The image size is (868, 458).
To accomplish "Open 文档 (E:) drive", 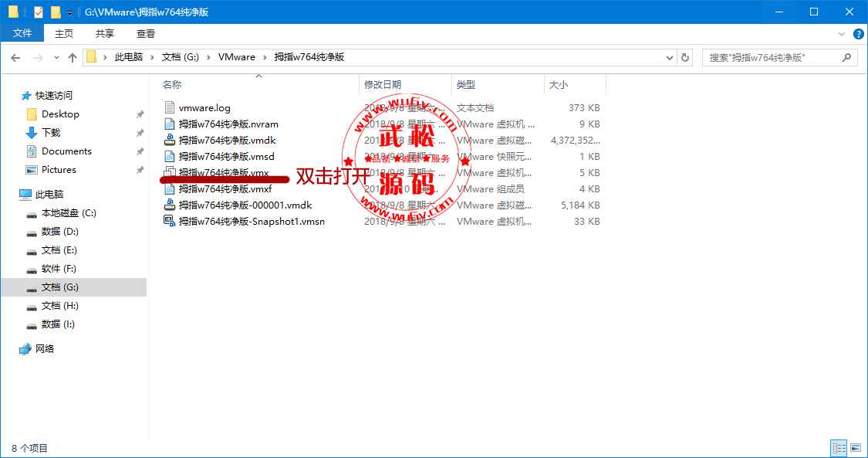I will pos(59,249).
